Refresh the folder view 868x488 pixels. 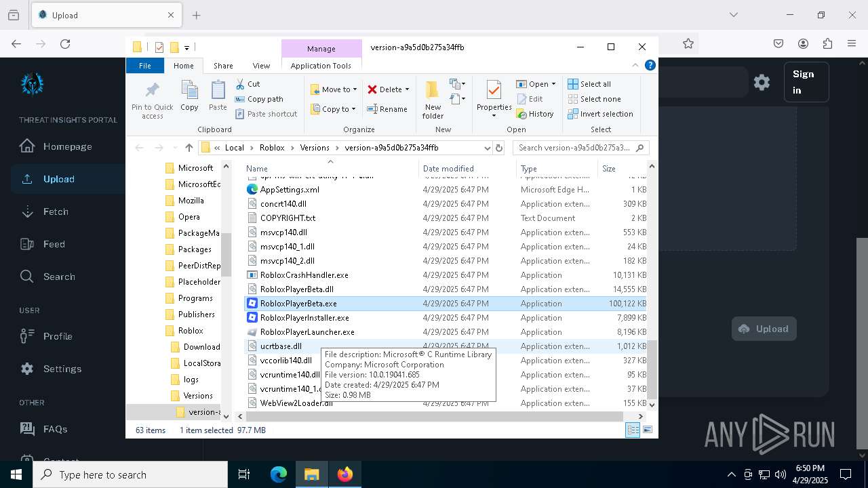coord(499,148)
